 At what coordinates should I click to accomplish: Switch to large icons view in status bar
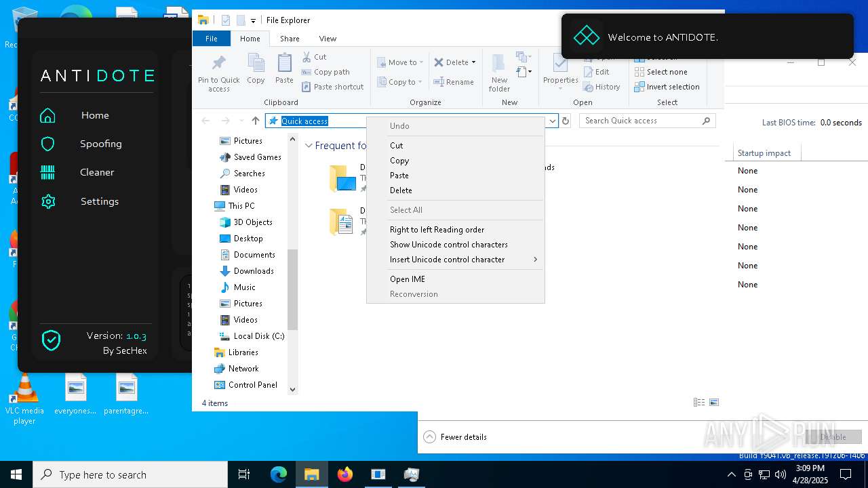point(713,403)
